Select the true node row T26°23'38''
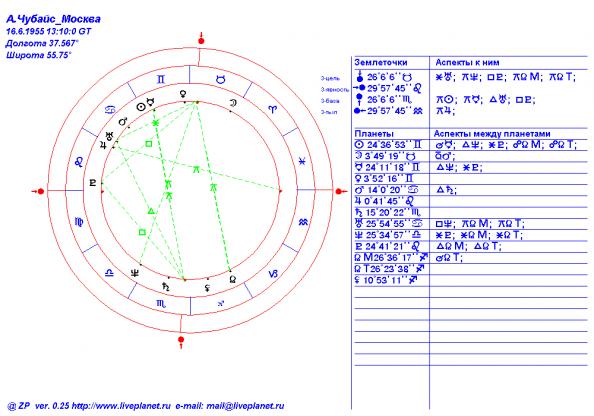 [x=471, y=269]
